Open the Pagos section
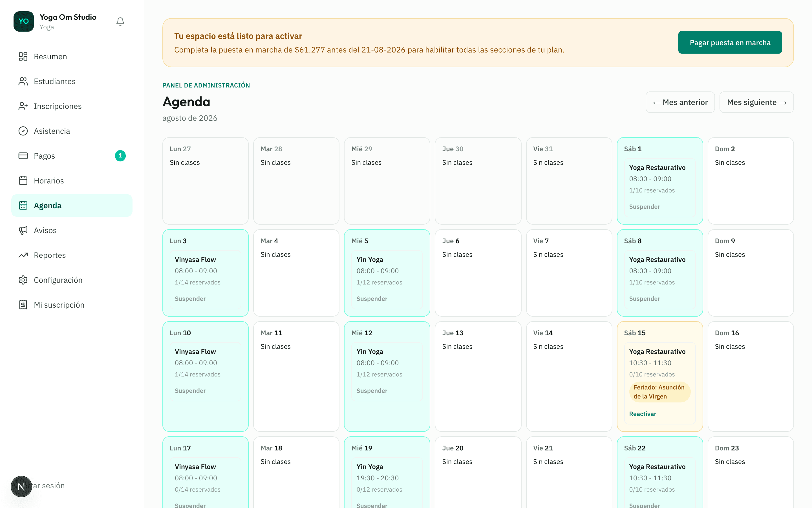Image resolution: width=812 pixels, height=508 pixels. coord(72,156)
